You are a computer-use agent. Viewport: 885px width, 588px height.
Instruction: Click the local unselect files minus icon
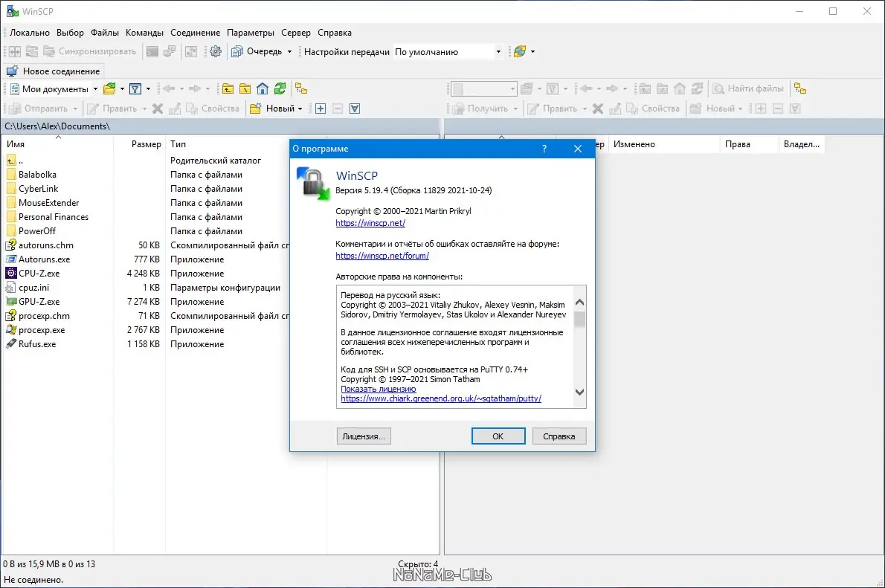[x=338, y=109]
